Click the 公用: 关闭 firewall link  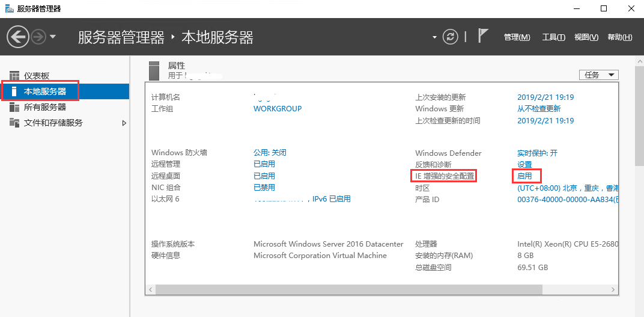click(x=270, y=153)
